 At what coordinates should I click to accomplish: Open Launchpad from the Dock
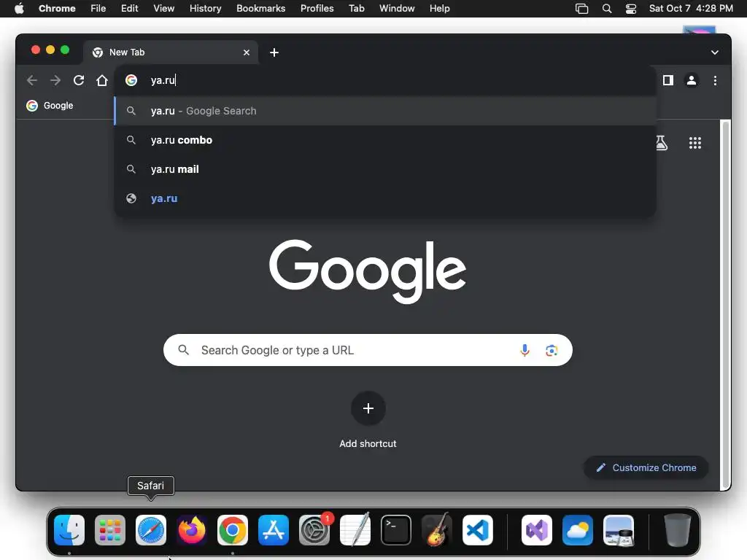[110, 530]
